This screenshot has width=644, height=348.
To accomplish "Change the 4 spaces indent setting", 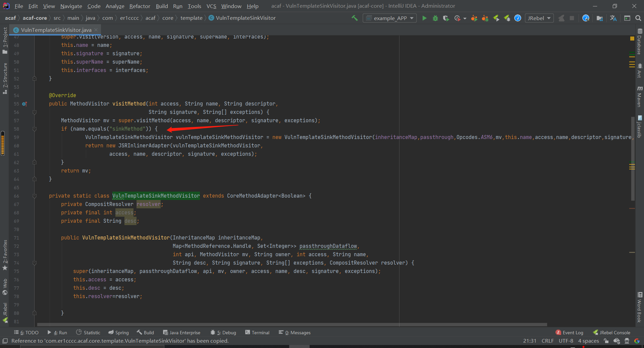I will tap(588, 341).
